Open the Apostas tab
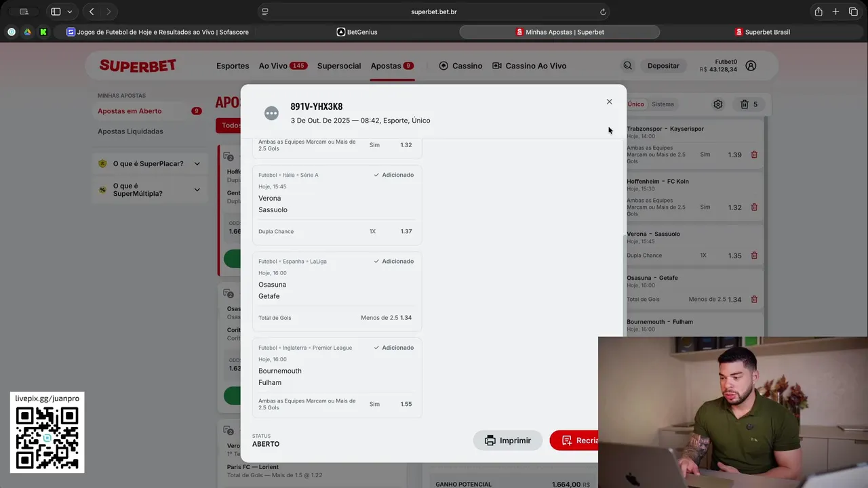The width and height of the screenshot is (868, 488). (392, 66)
